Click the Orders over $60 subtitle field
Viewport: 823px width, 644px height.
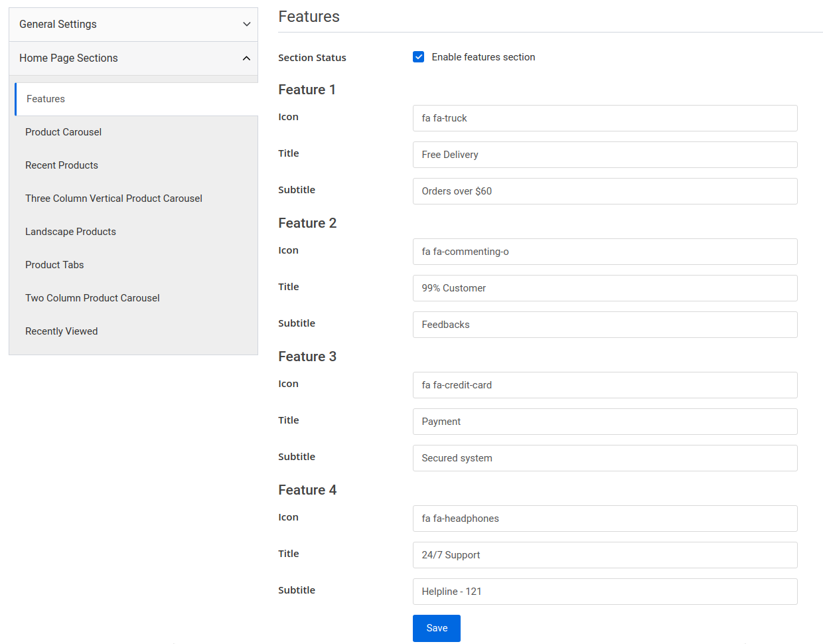[605, 191]
